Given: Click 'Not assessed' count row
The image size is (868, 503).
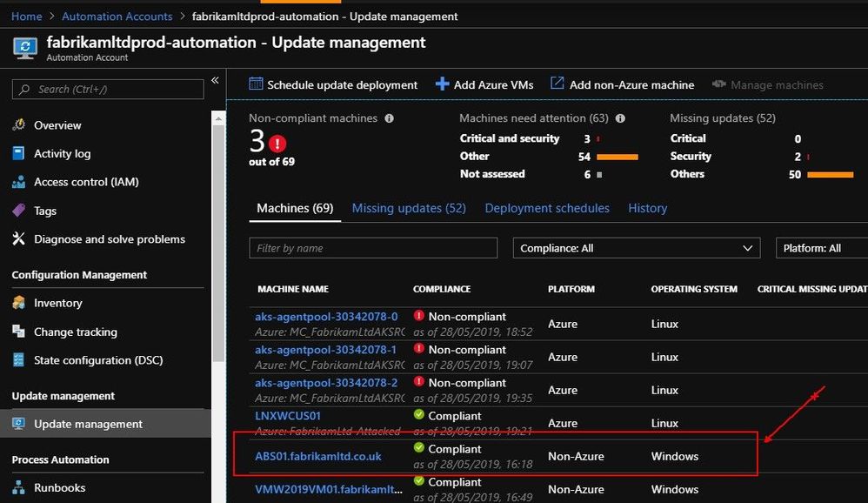Looking at the screenshot, I should (x=531, y=174).
